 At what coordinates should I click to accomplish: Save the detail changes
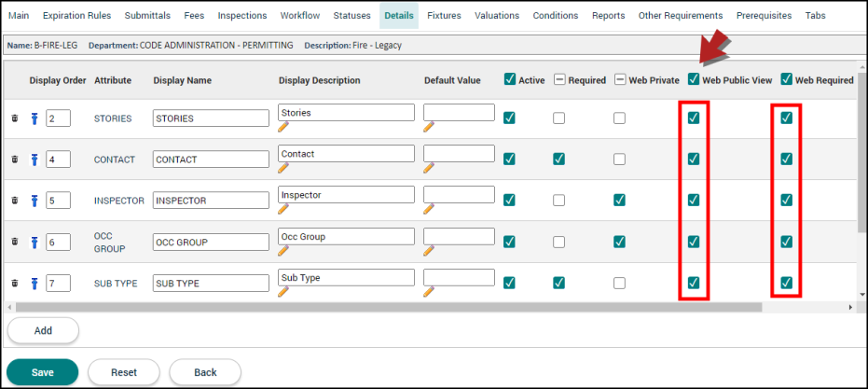tap(43, 372)
